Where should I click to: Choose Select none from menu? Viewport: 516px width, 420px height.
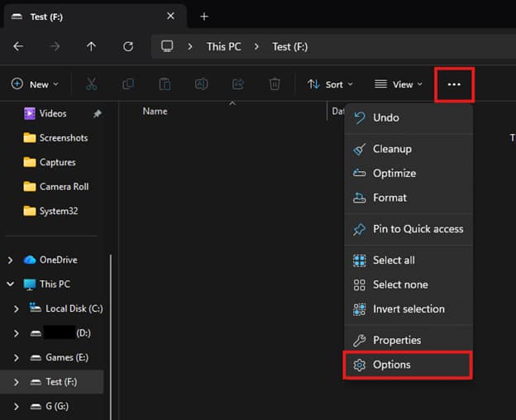click(x=408, y=284)
